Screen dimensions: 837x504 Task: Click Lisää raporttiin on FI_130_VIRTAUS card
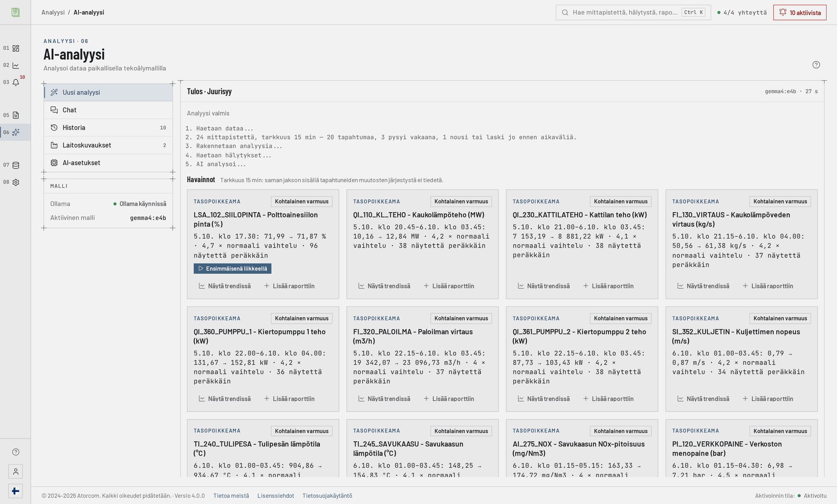[x=768, y=286]
